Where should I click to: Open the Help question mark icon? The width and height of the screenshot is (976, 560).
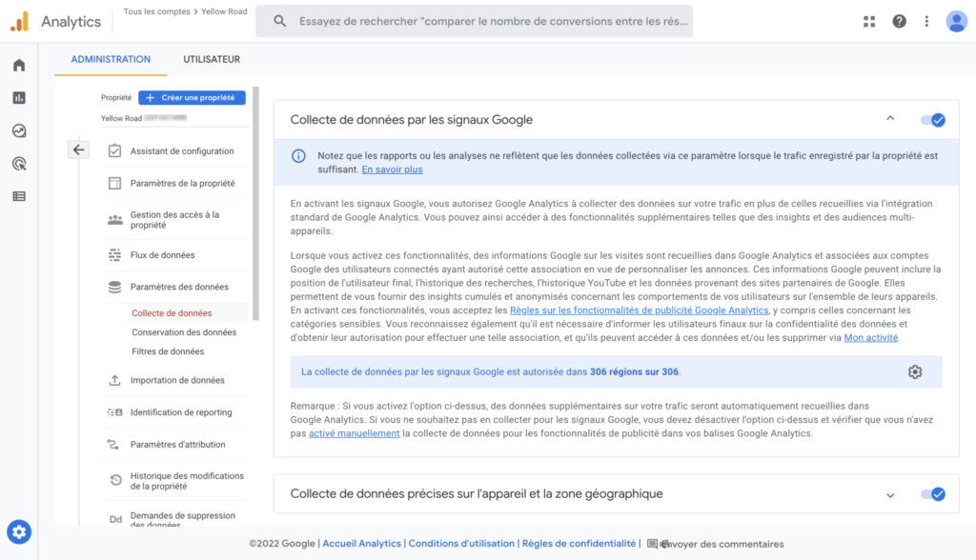(x=899, y=22)
